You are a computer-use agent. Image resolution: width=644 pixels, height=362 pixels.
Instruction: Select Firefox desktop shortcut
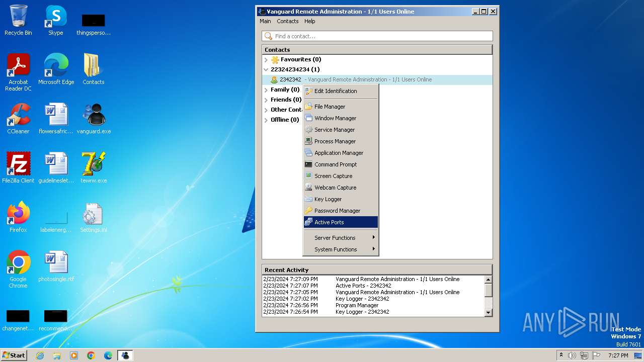tap(18, 218)
